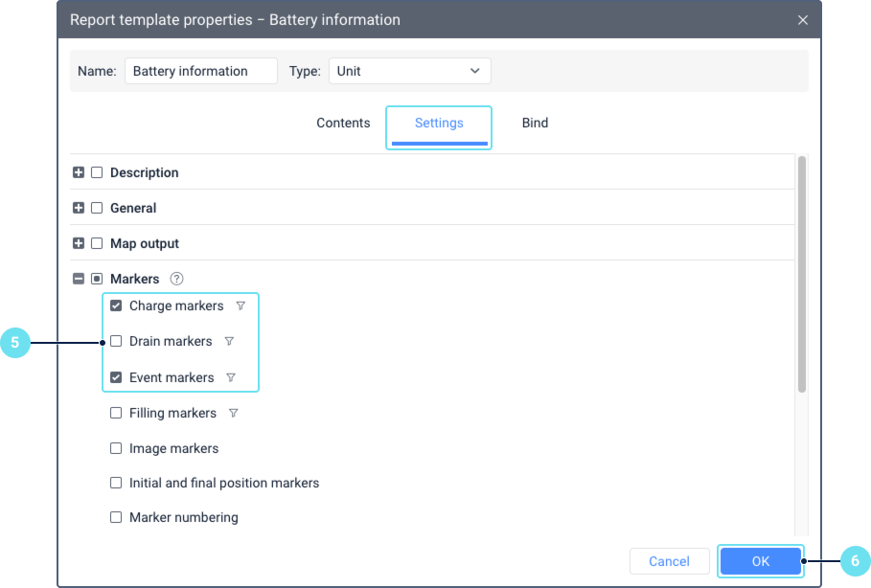
Task: Open the Markers help question-mark icon
Action: click(176, 280)
